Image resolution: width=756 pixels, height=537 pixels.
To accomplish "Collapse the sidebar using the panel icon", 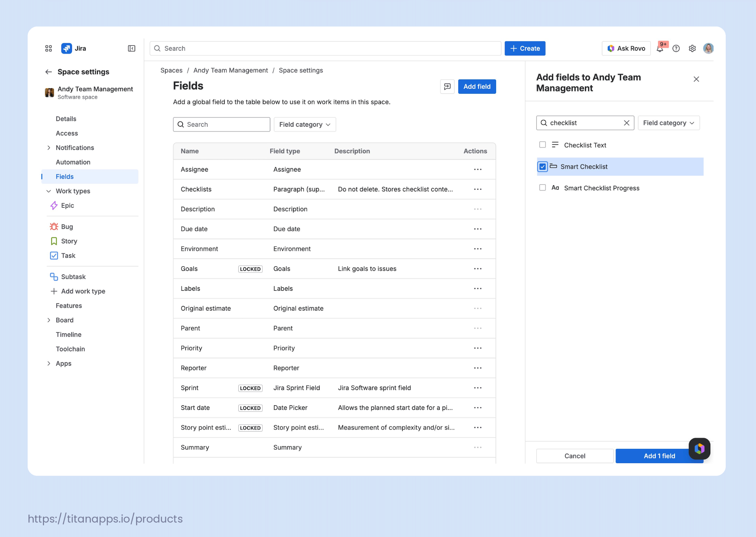I will (131, 48).
